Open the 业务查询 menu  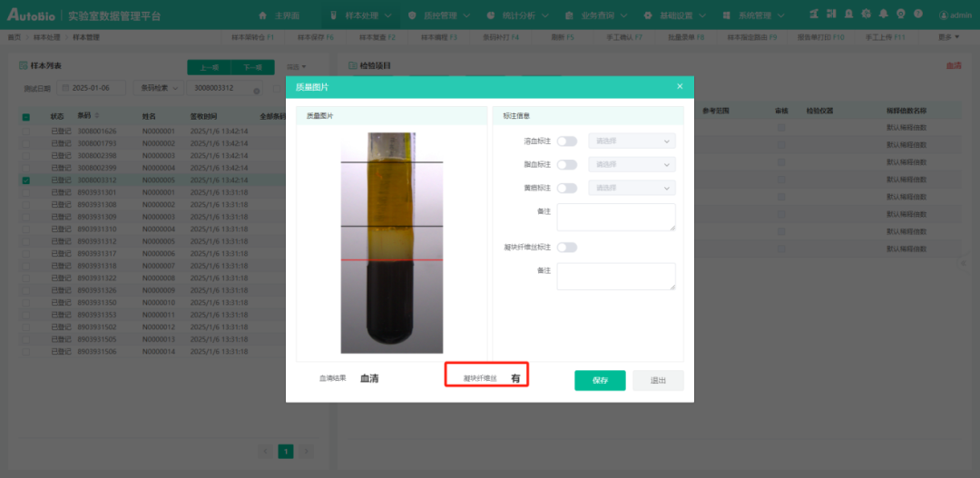point(597,15)
